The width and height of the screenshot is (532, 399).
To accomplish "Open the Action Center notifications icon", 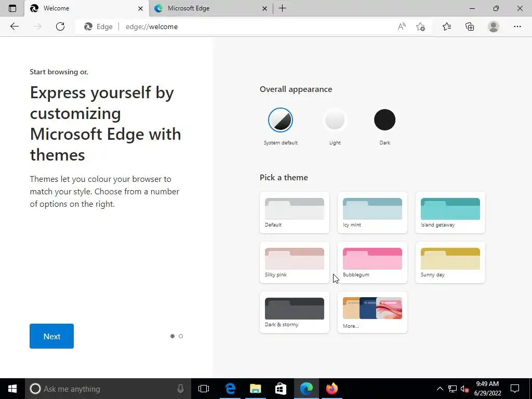I will 515,389.
